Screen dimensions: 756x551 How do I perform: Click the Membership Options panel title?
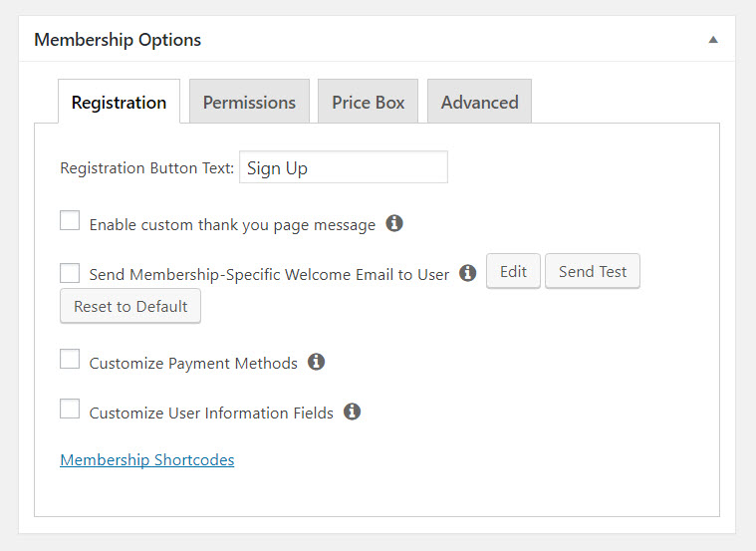[118, 40]
